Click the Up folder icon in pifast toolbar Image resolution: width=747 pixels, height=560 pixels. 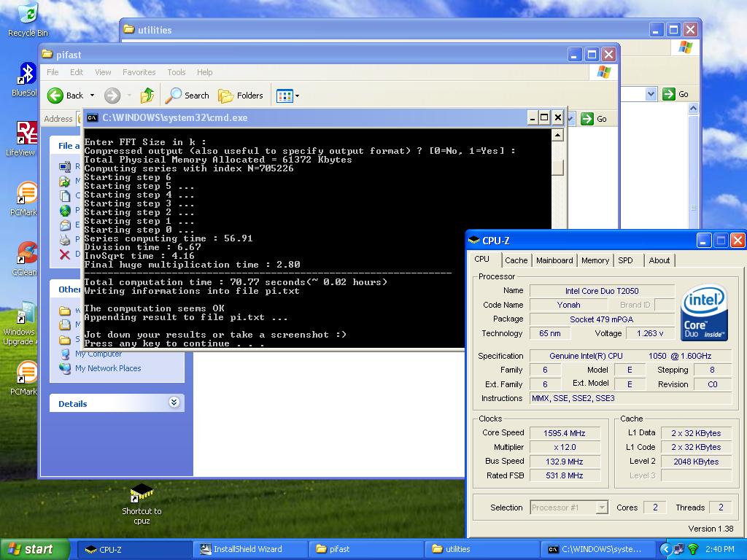point(147,96)
